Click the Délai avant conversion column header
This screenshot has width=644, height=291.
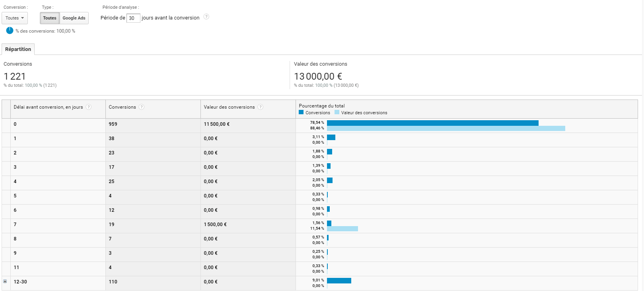point(48,107)
